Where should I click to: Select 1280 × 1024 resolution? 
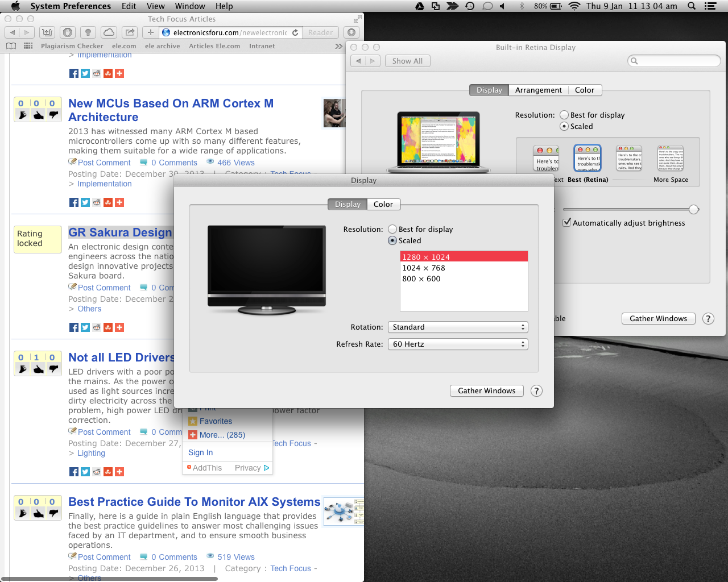click(x=464, y=257)
